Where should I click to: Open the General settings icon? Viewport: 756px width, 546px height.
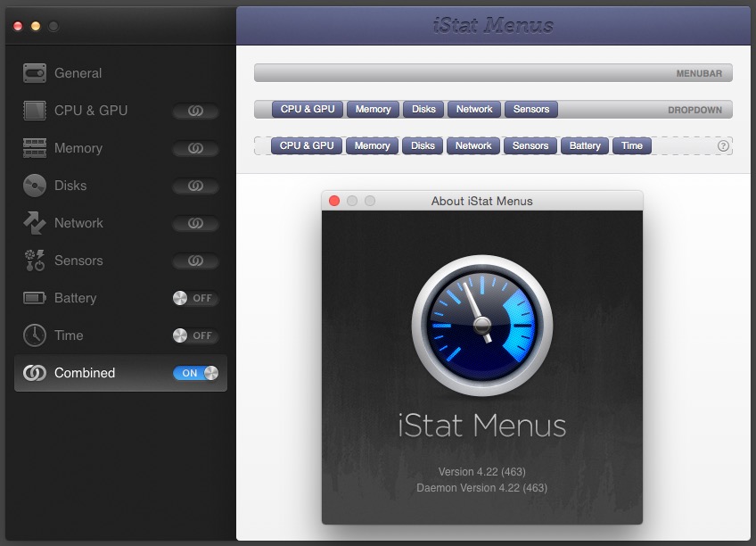[x=35, y=73]
